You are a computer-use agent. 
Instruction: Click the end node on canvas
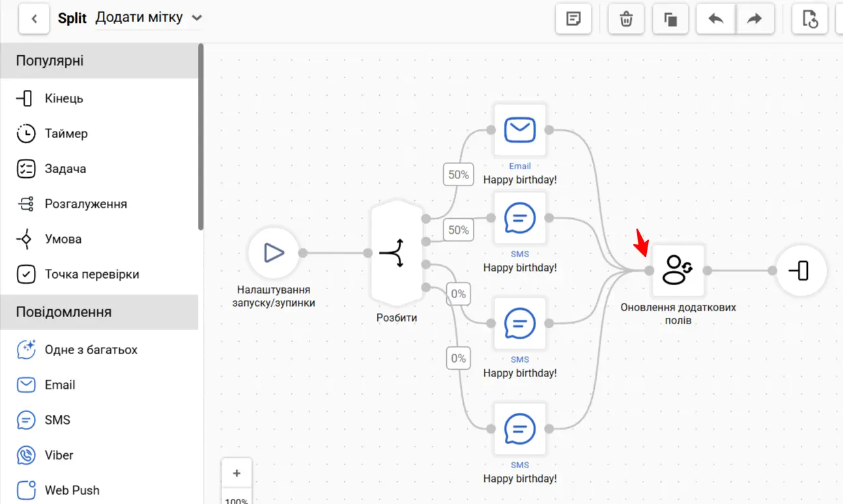pos(801,270)
